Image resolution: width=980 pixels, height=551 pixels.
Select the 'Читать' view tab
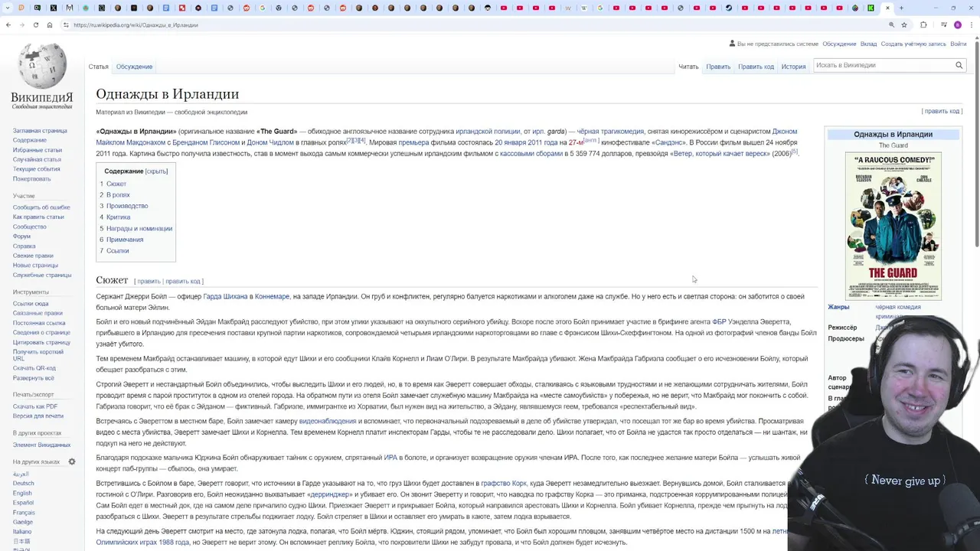[x=688, y=67]
